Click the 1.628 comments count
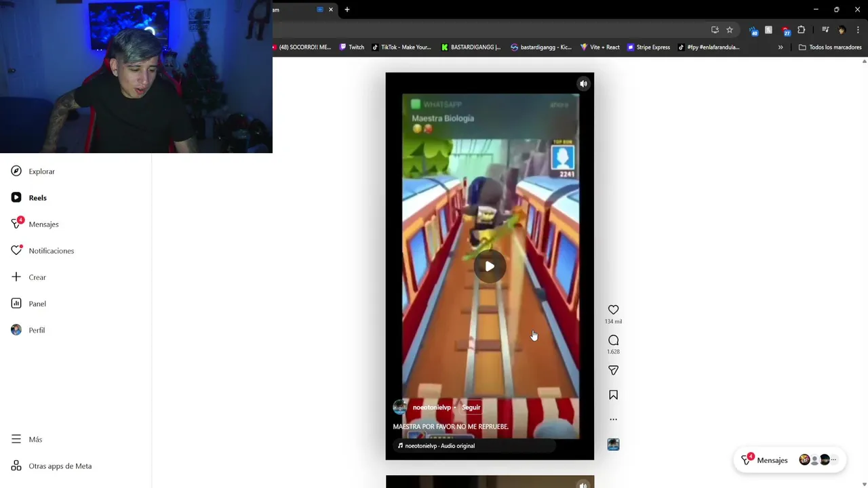Viewport: 868px width, 488px height. 613,352
